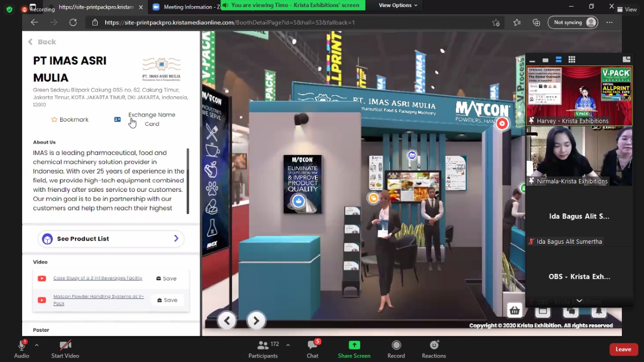This screenshot has height=362, width=644.
Task: Expand video panel with down chevron
Action: coord(579,301)
